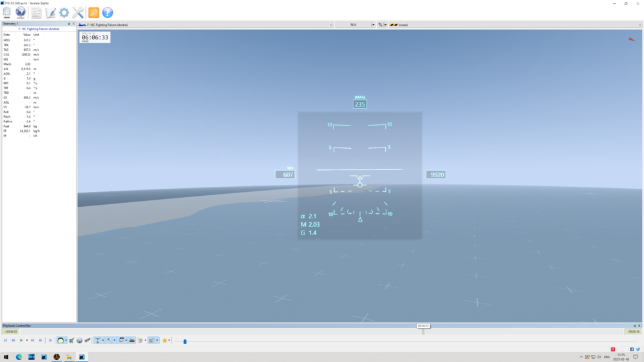Toggle the trajectory lines display button

[109, 340]
